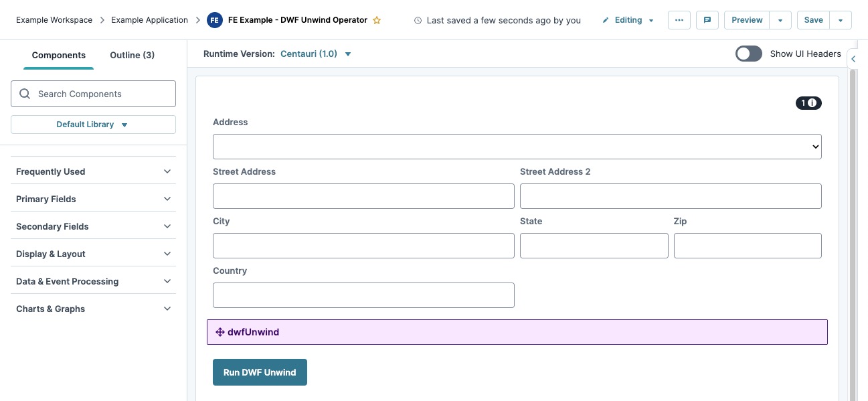Click the Search Components field

(93, 94)
